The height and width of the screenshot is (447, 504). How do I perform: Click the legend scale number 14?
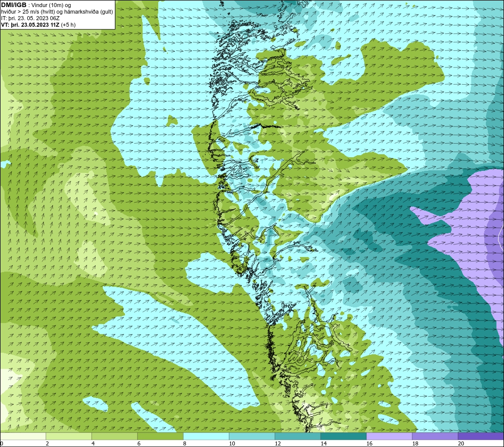click(324, 443)
